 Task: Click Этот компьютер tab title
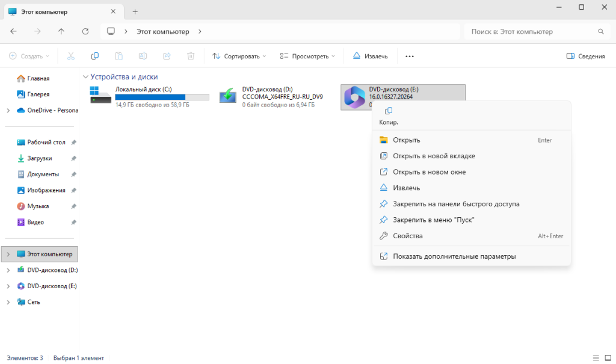[44, 12]
